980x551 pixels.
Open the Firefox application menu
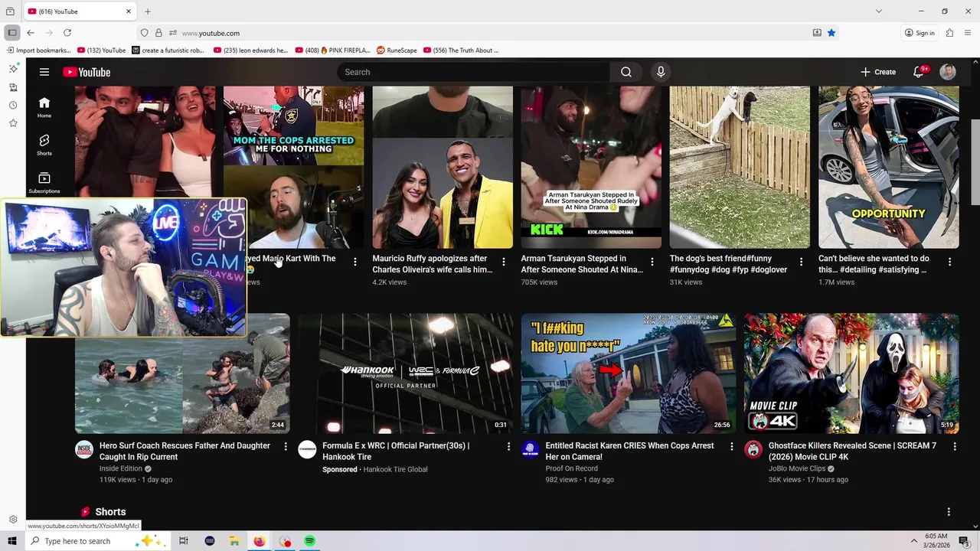[968, 33]
